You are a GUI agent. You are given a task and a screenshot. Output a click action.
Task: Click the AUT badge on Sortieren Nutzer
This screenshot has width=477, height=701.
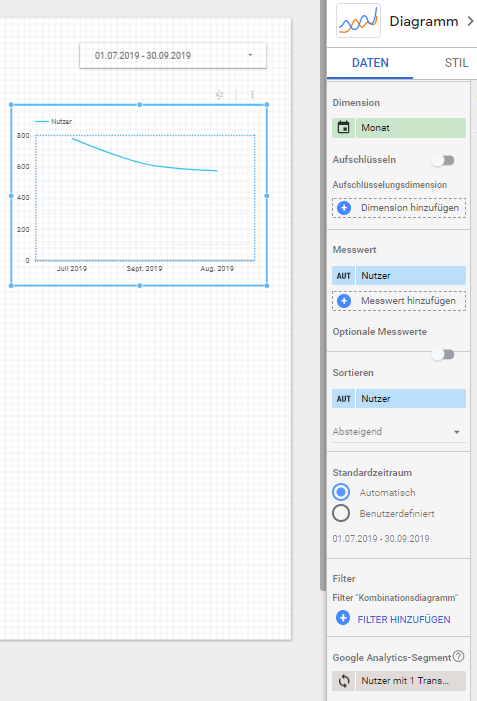point(343,399)
